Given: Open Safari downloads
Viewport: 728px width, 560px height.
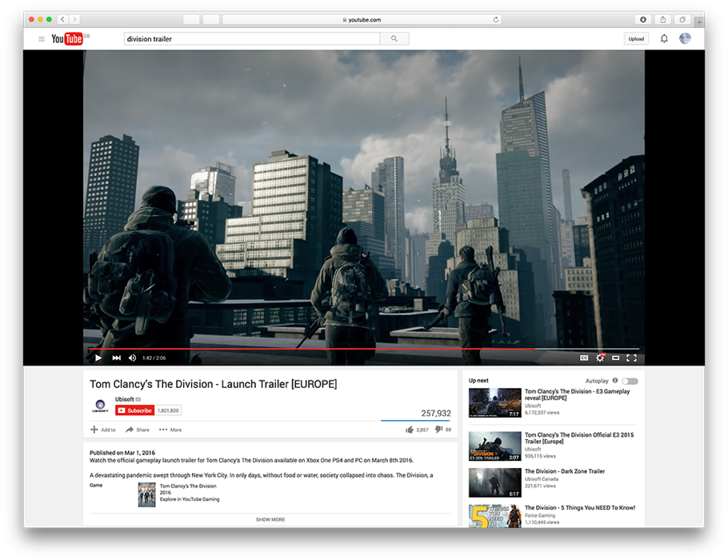Looking at the screenshot, I should 643,19.
